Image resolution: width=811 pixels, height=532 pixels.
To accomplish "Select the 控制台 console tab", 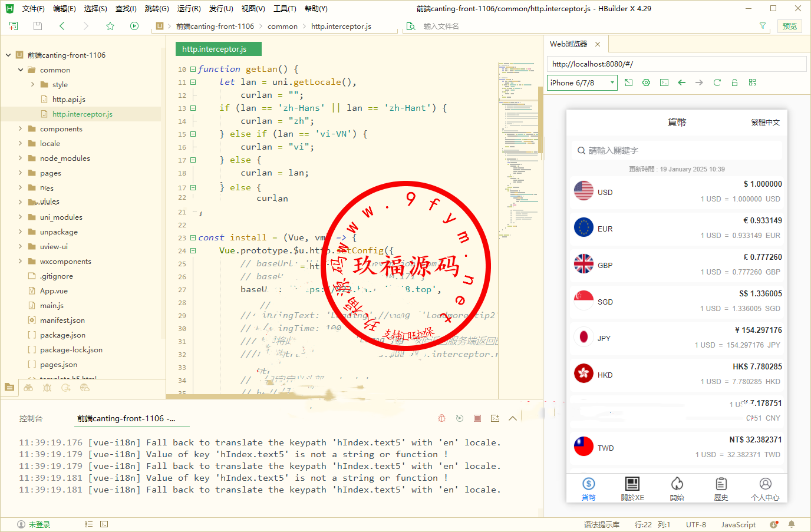I will (x=31, y=418).
